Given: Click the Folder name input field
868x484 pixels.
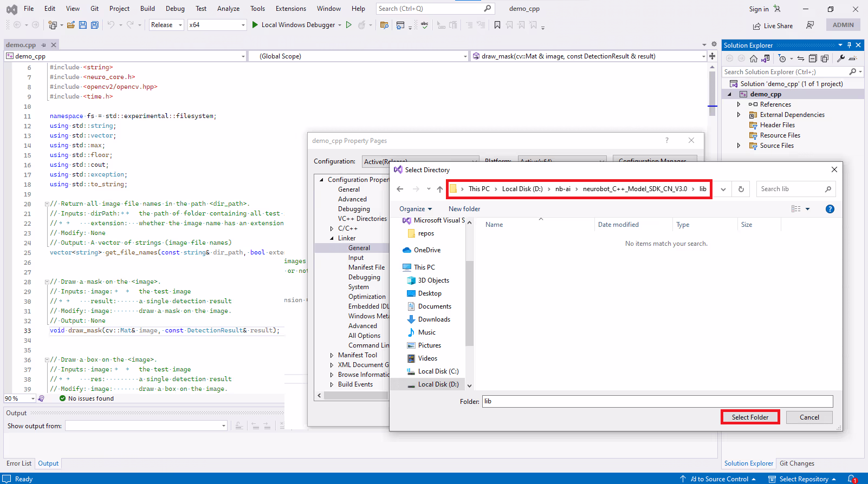Looking at the screenshot, I should point(657,401).
